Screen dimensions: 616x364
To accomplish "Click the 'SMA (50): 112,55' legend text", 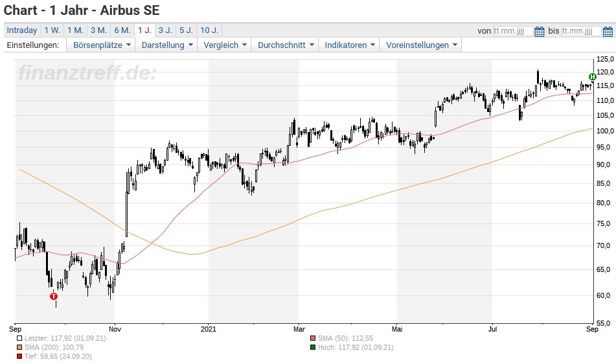I will click(x=345, y=338).
